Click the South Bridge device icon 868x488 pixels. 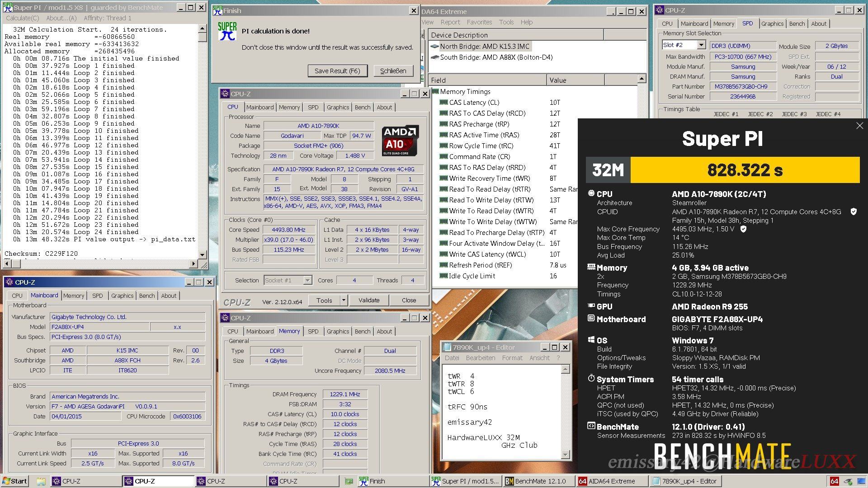pyautogui.click(x=435, y=57)
